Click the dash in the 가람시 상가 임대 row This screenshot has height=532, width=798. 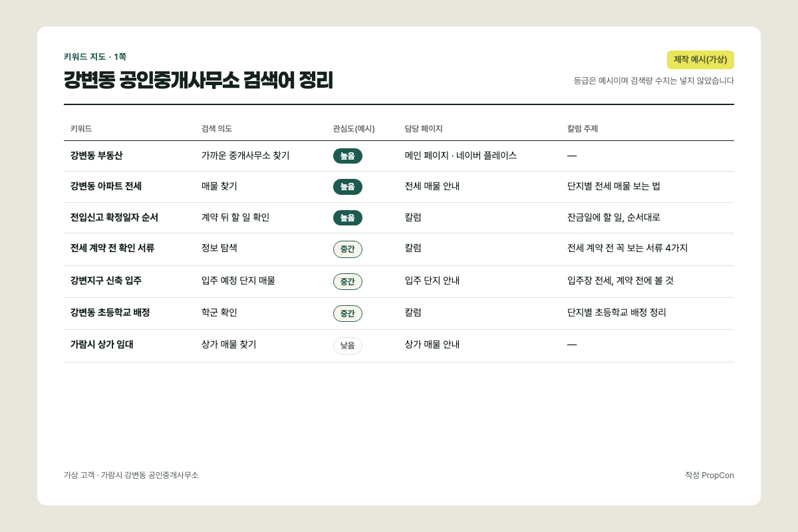tap(572, 344)
